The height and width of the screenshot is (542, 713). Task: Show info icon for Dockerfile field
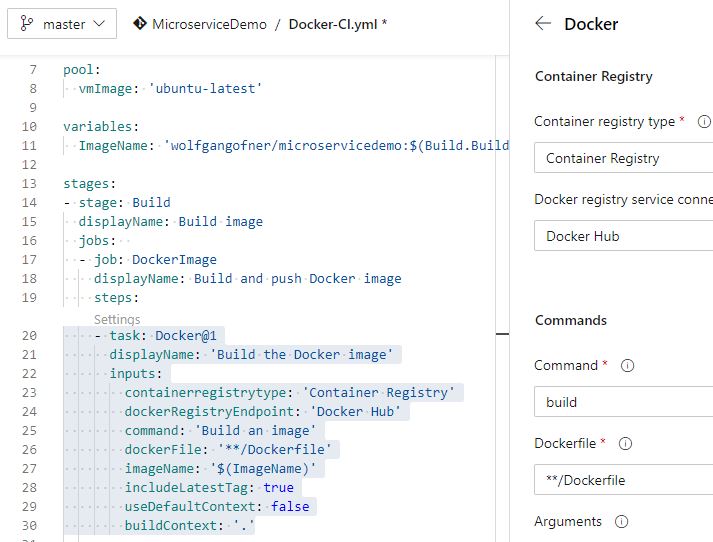click(x=625, y=443)
